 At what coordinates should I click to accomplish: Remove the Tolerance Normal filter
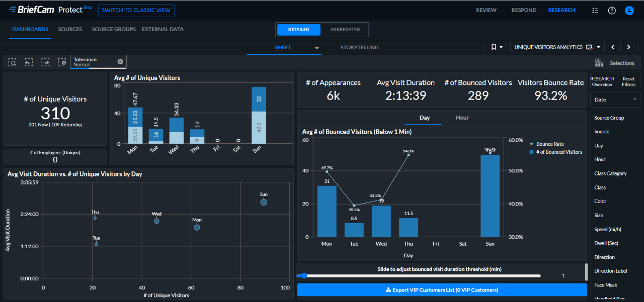(120, 61)
